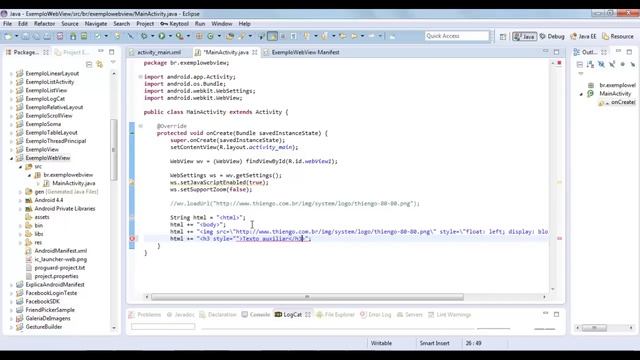Click the New file toolbar icon
640x360 pixels.
(x=8, y=36)
